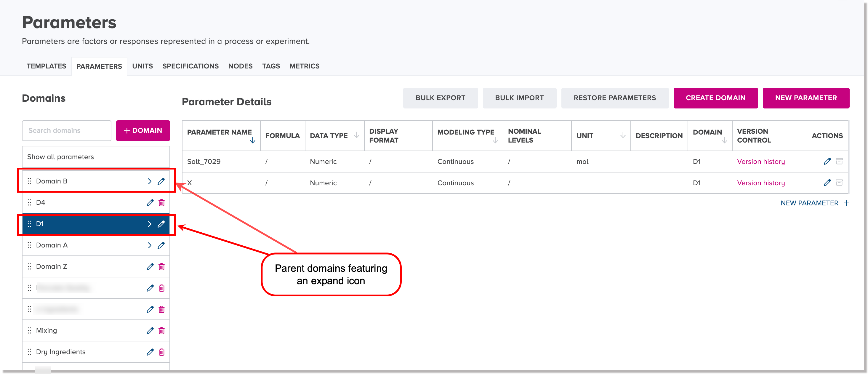This screenshot has width=868, height=374.
Task: Click the Search domains field
Action: 66,131
